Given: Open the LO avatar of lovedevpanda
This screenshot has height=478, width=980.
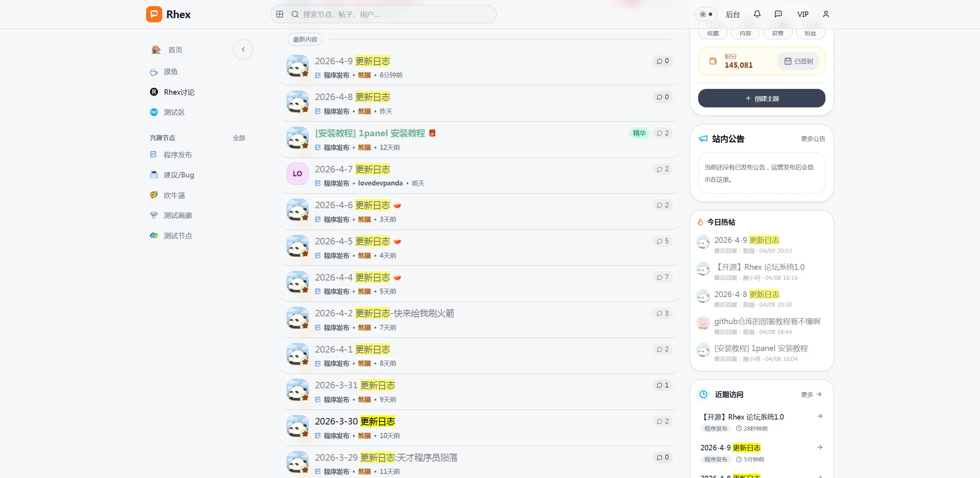Looking at the screenshot, I should 298,174.
